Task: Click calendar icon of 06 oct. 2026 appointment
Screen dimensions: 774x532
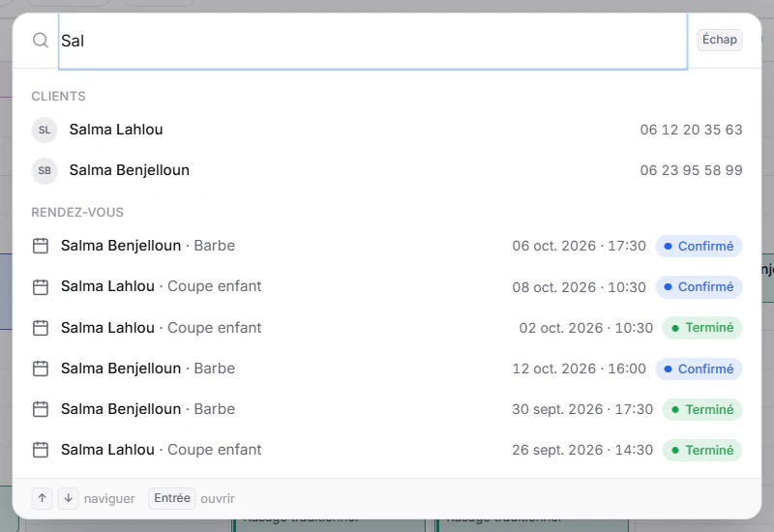Action: point(41,246)
